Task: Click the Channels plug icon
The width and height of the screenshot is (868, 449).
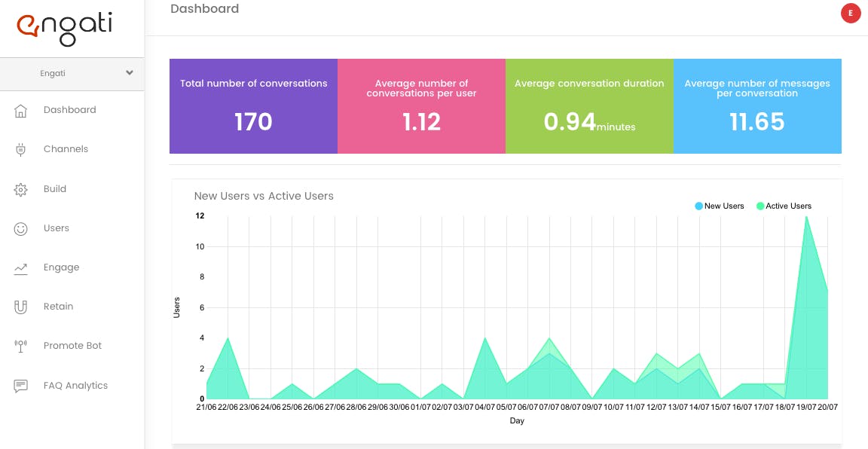Action: 20,149
